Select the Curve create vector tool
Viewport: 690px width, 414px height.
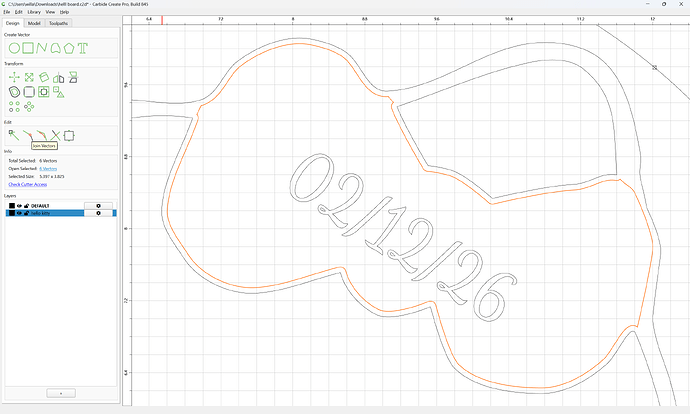point(55,48)
